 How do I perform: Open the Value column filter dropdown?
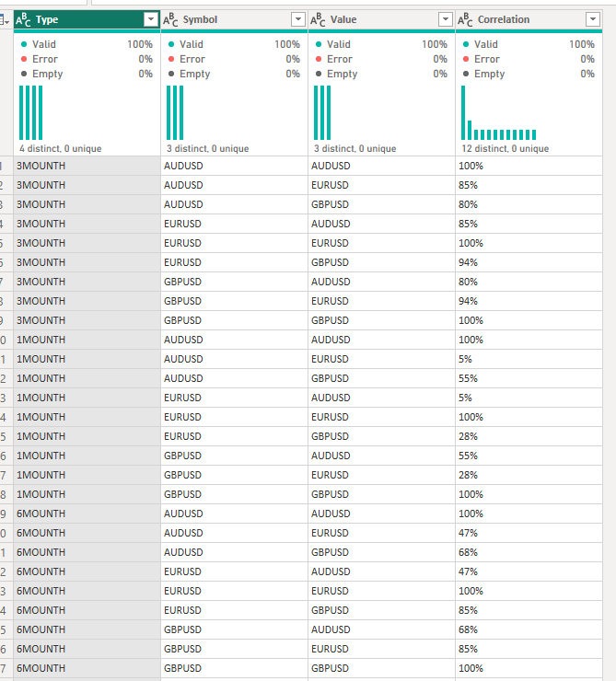(x=446, y=19)
